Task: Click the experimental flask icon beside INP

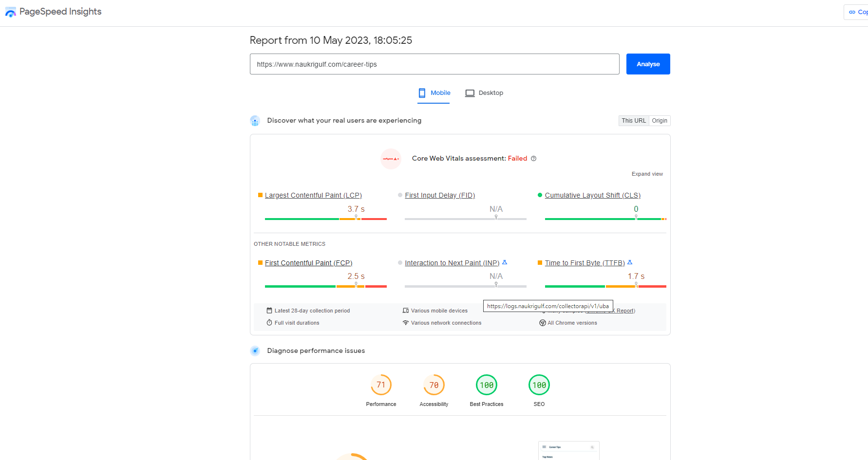Action: 505,262
